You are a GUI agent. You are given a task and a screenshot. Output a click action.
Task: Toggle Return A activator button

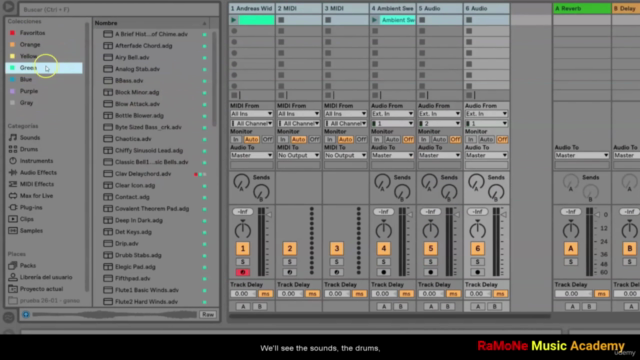click(x=571, y=248)
